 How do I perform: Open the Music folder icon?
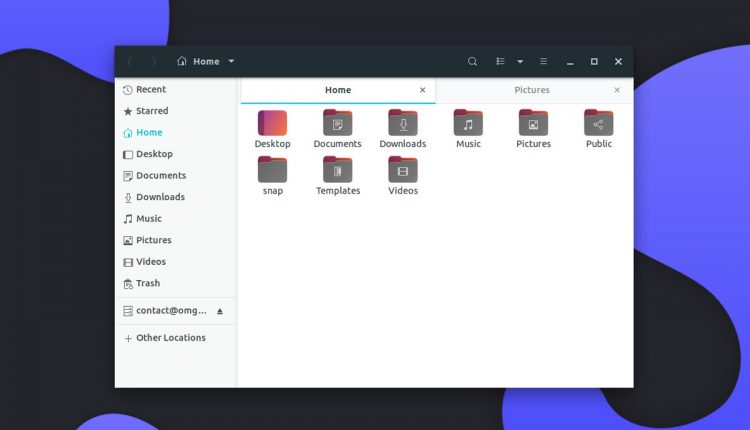(468, 123)
